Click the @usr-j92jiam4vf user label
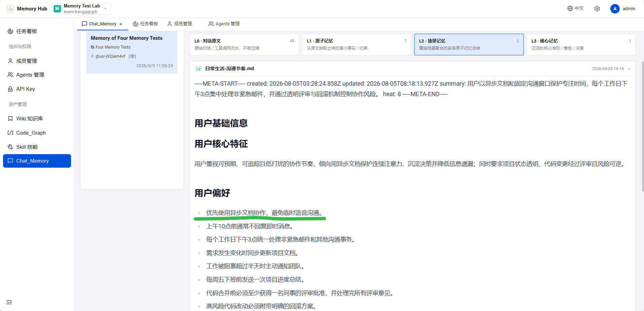Screen dimensions: 644x311 click(110, 56)
